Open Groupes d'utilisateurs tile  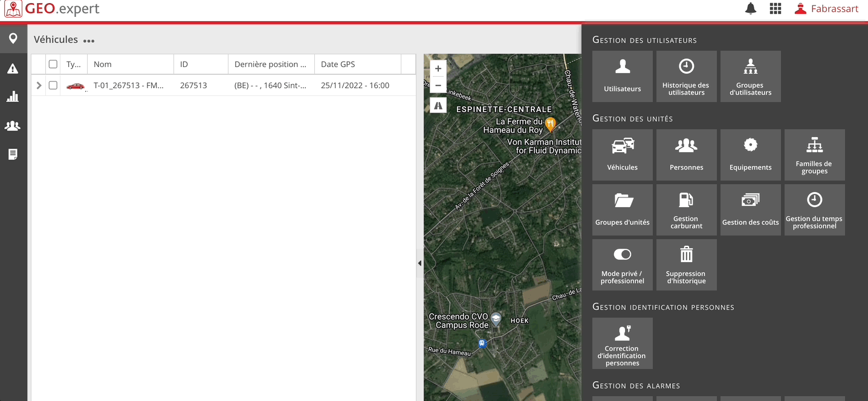(751, 76)
